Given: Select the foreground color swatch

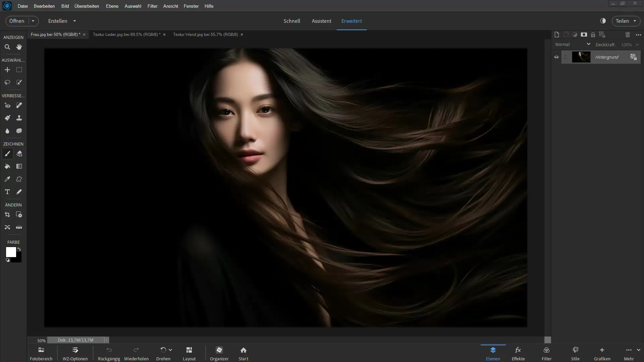Looking at the screenshot, I should point(10,251).
